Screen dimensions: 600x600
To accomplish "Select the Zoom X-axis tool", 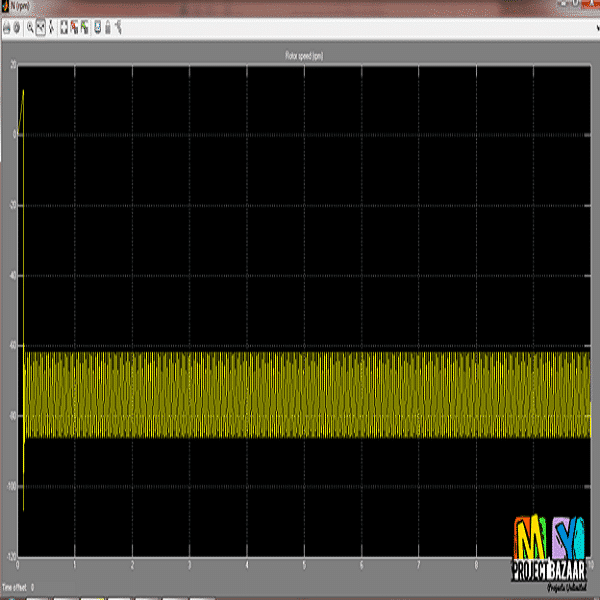I will (41, 28).
